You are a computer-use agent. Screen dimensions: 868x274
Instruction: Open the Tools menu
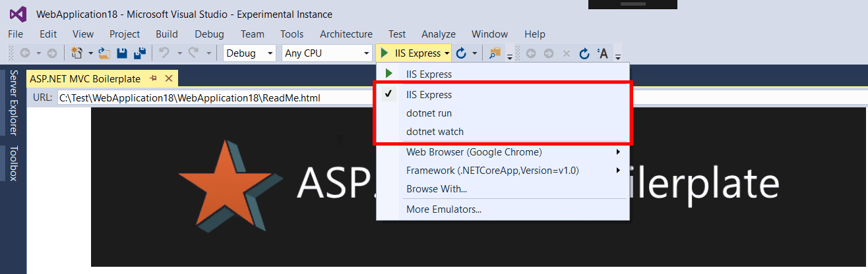point(292,34)
